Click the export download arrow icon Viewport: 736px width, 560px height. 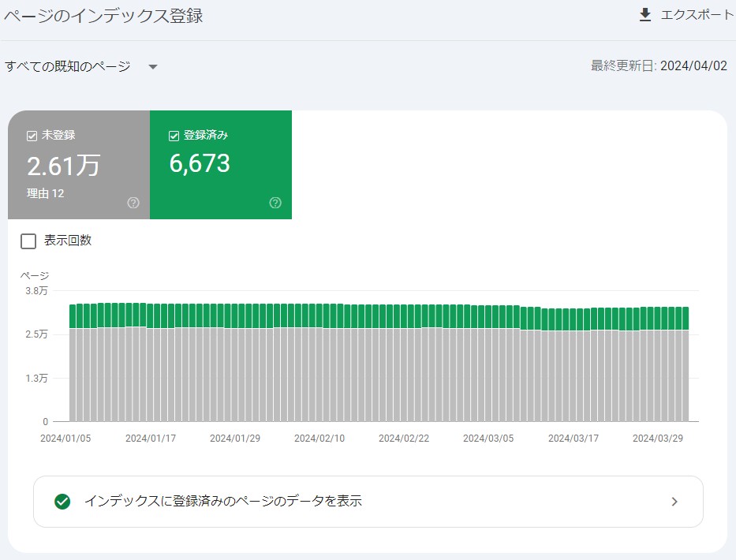pyautogui.click(x=645, y=15)
